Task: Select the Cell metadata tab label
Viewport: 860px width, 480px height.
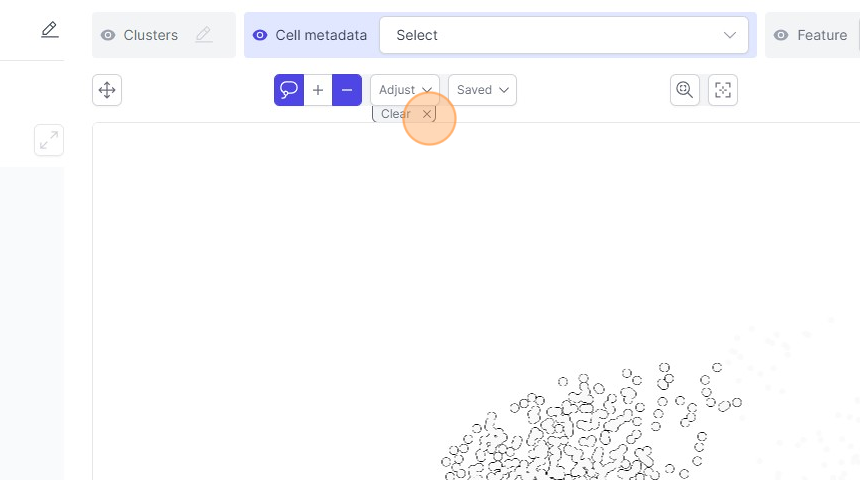Action: pos(321,35)
